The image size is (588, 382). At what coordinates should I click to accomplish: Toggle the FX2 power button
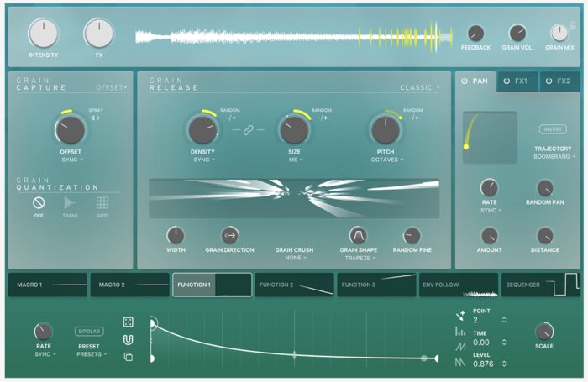tap(549, 81)
